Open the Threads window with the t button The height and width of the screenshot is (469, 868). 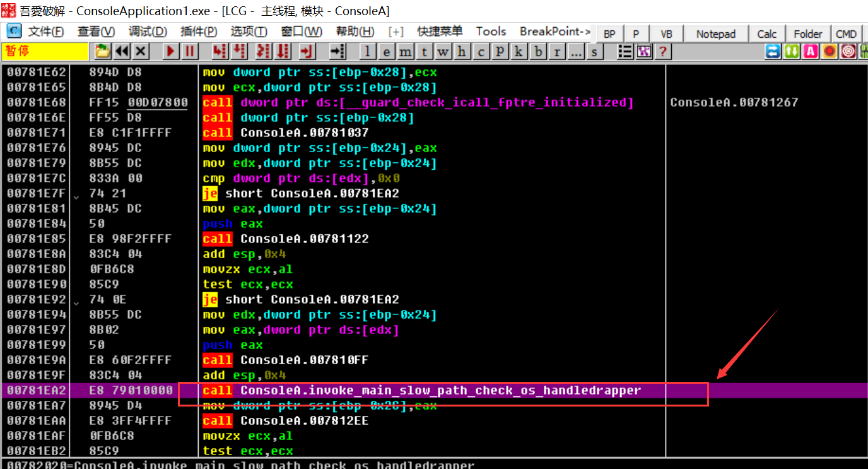coord(425,52)
